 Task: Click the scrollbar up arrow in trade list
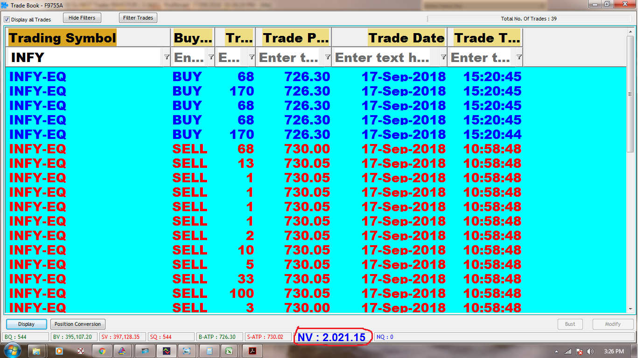click(x=630, y=32)
